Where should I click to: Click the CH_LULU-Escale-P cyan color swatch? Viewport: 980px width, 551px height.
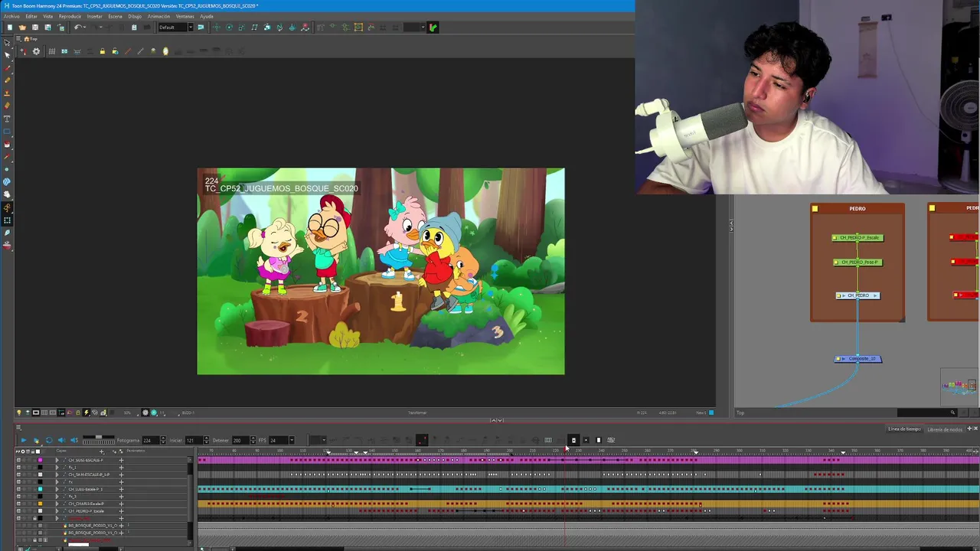[x=40, y=489]
